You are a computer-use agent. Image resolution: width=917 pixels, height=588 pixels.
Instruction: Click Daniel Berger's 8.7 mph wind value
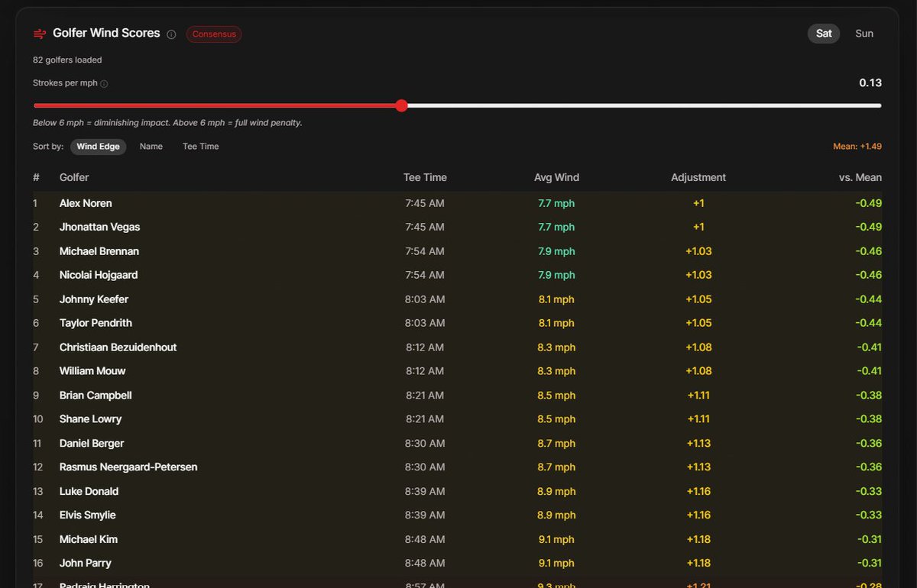tap(556, 444)
